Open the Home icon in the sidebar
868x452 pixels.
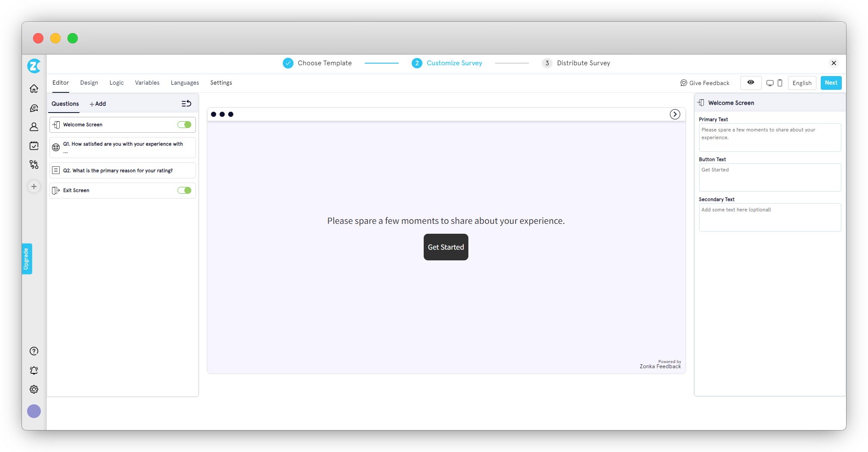[34, 88]
